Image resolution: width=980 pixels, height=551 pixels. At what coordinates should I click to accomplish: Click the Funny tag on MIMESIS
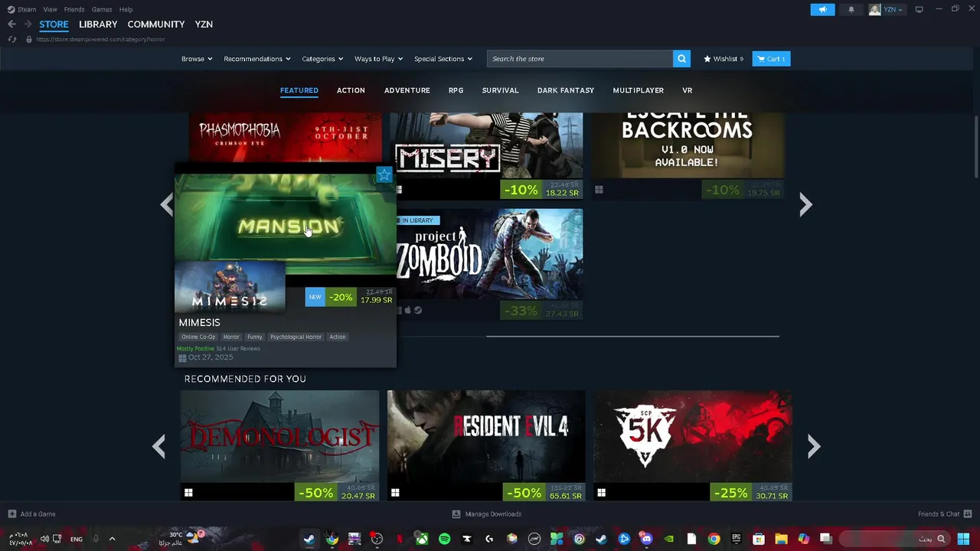coord(254,337)
